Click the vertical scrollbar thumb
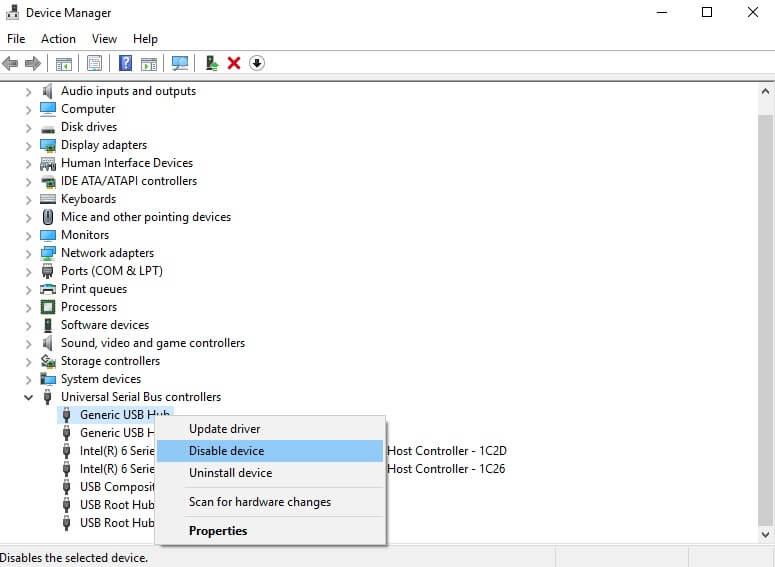This screenshot has height=567, width=775. pos(765,320)
